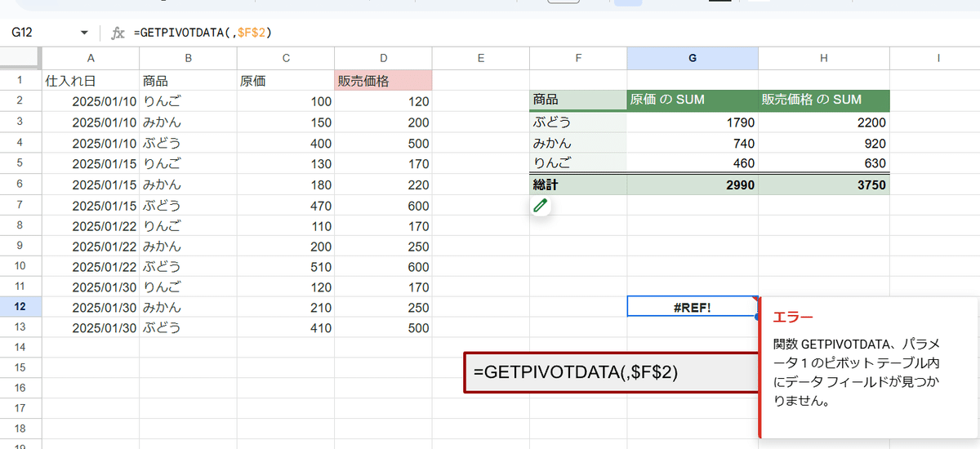The image size is (980, 449).
Task: Select column I header
Action: pyautogui.click(x=935, y=58)
